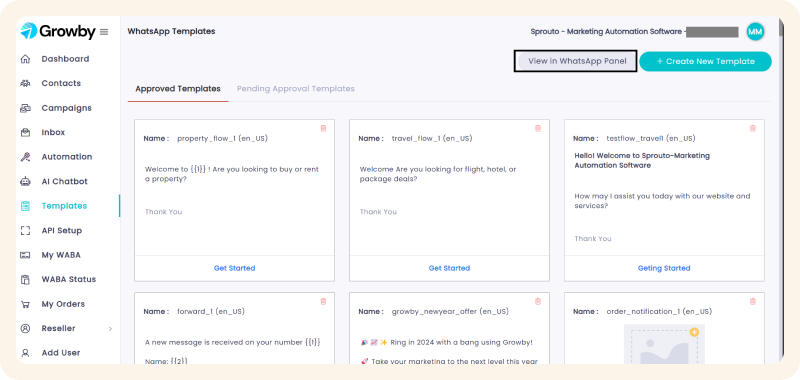Click the order_notification_1 (en_US) template name

659,312
